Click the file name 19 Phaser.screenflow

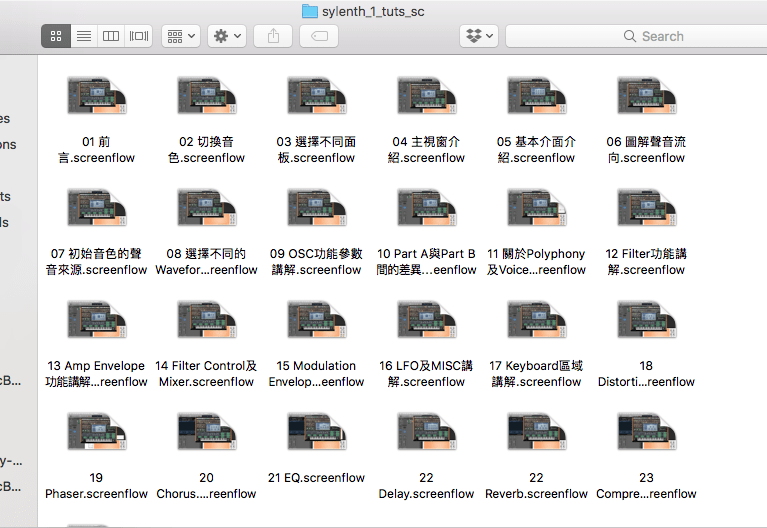click(96, 485)
